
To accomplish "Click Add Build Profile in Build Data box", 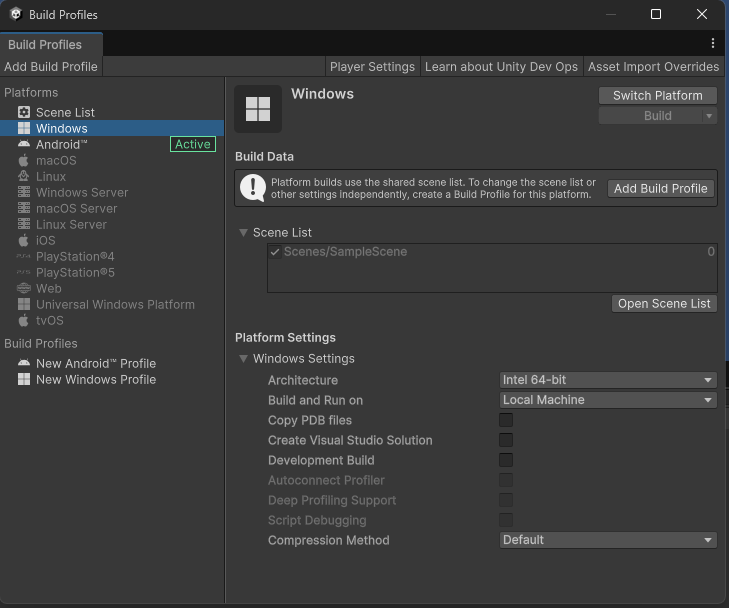I will (661, 188).
